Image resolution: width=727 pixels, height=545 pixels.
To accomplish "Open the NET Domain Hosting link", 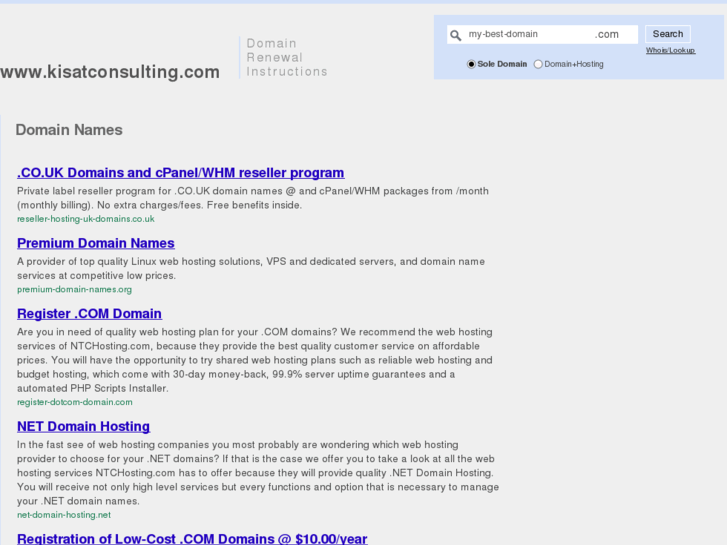I will (x=83, y=426).
